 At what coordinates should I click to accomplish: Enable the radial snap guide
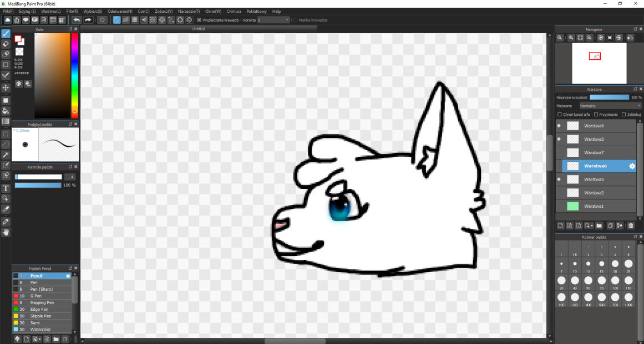point(153,20)
